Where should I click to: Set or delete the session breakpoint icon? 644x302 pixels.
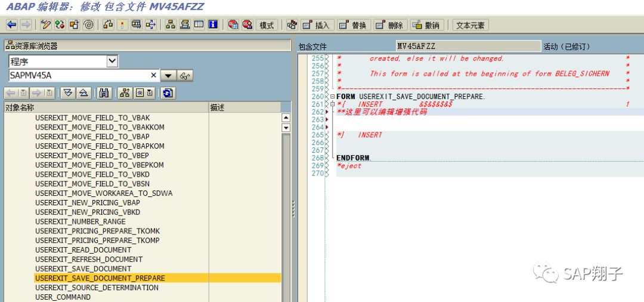[233, 24]
